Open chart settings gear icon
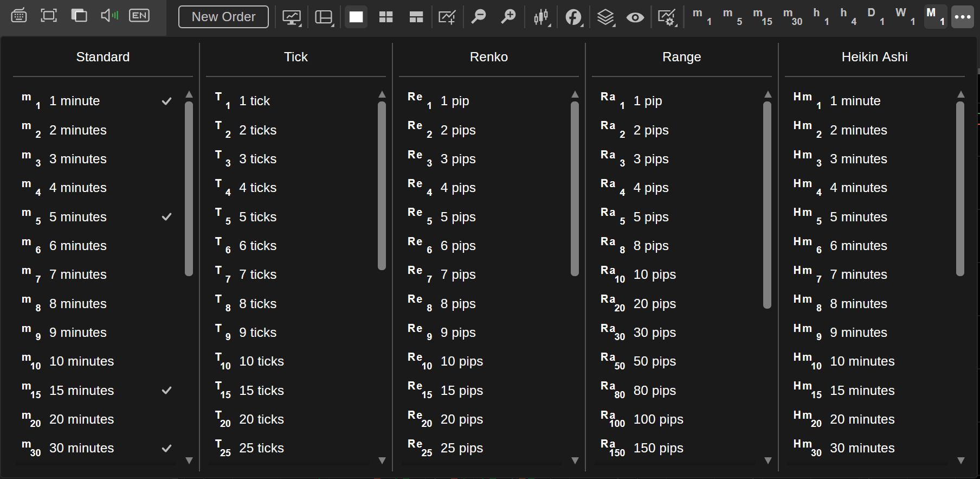This screenshot has height=479, width=980. pos(667,17)
